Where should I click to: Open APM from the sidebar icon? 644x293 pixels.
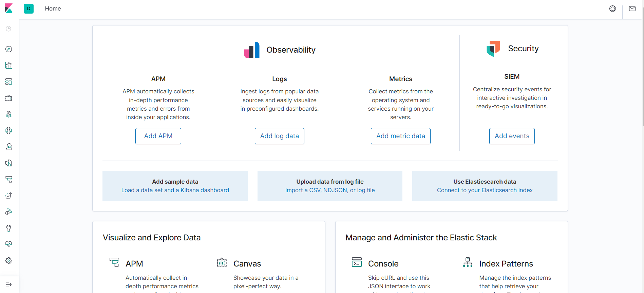9,180
